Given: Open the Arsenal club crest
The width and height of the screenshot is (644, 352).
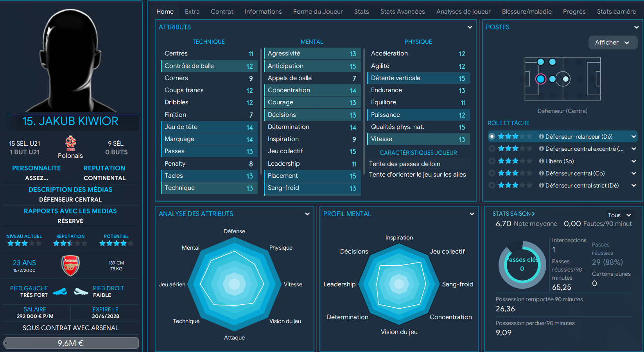Looking at the screenshot, I should tap(70, 266).
